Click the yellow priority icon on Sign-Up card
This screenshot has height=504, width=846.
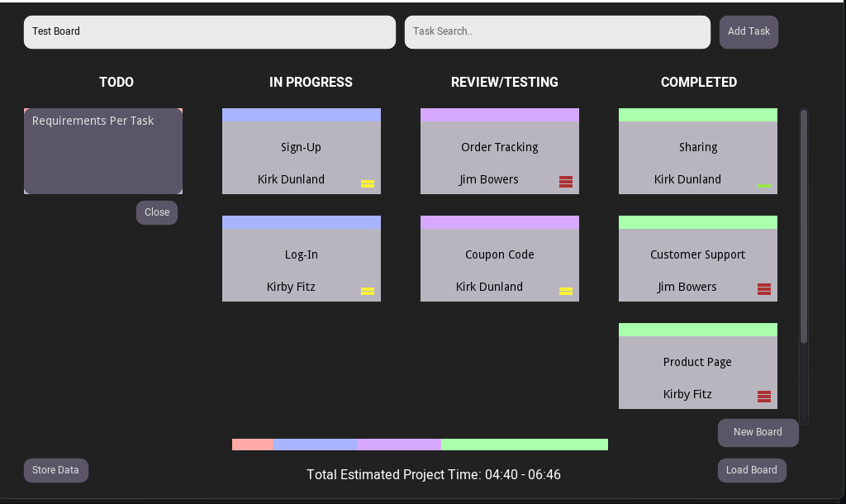click(x=368, y=183)
